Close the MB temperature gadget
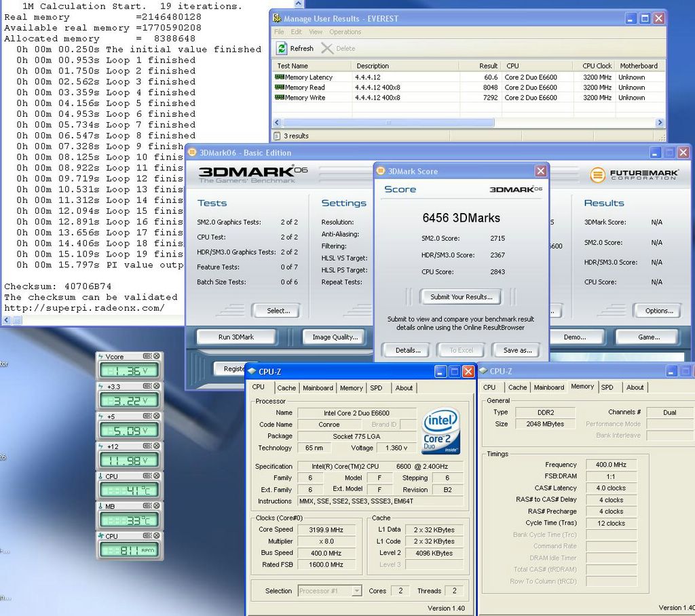This screenshot has width=695, height=616. [x=157, y=505]
